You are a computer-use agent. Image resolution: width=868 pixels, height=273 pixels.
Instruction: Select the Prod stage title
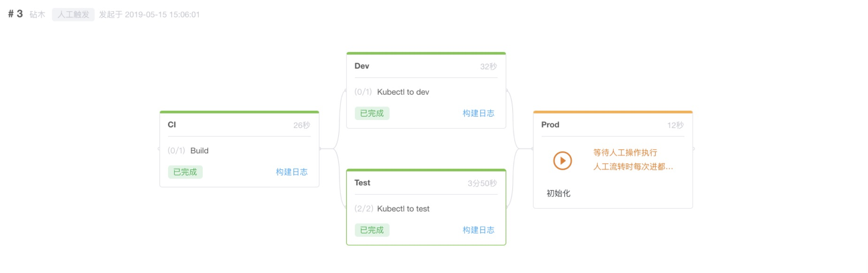click(x=550, y=125)
